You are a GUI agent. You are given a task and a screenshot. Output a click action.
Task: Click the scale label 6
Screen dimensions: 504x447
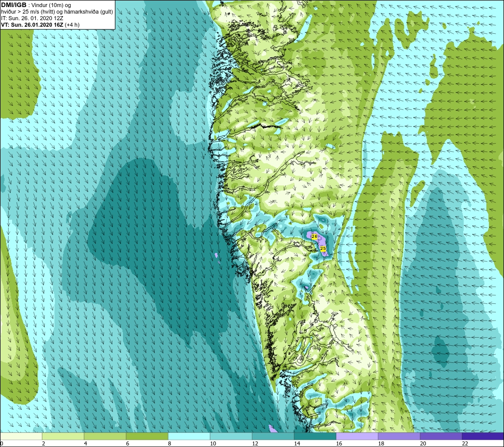pos(128,443)
